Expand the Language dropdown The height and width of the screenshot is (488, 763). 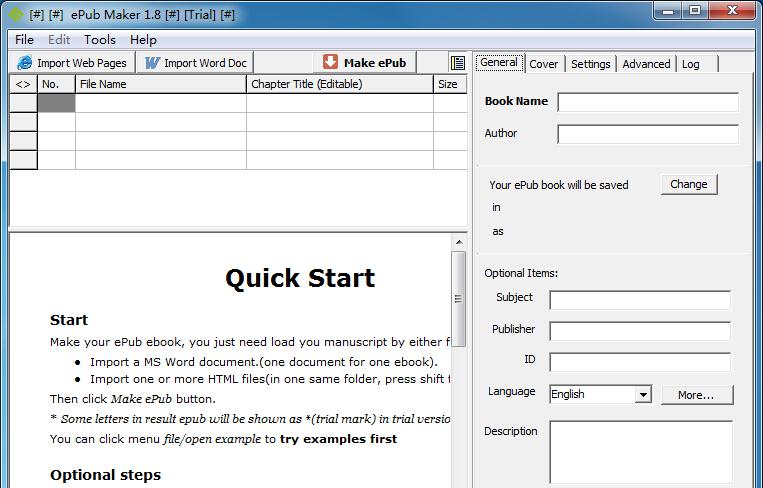pos(643,395)
